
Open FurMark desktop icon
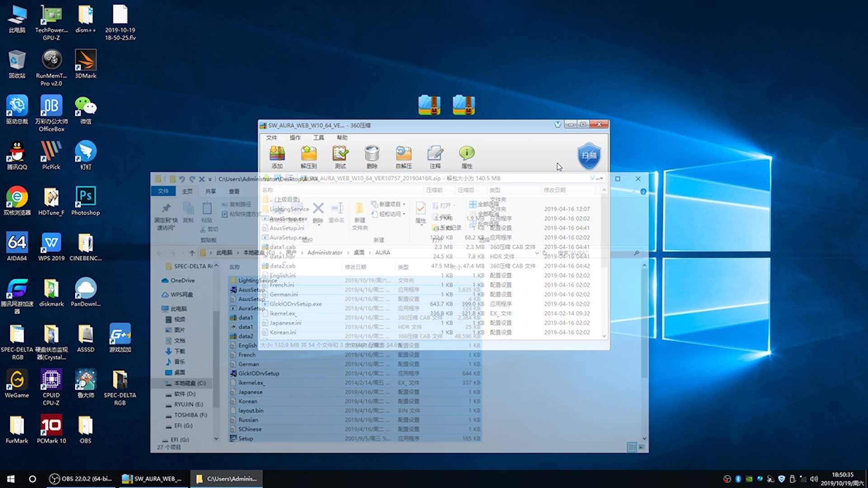pyautogui.click(x=17, y=429)
